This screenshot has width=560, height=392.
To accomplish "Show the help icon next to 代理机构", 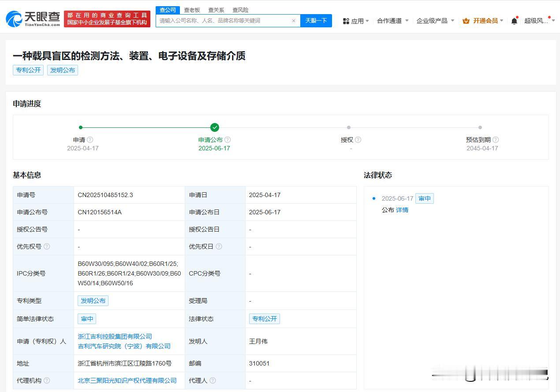I will [x=47, y=381].
